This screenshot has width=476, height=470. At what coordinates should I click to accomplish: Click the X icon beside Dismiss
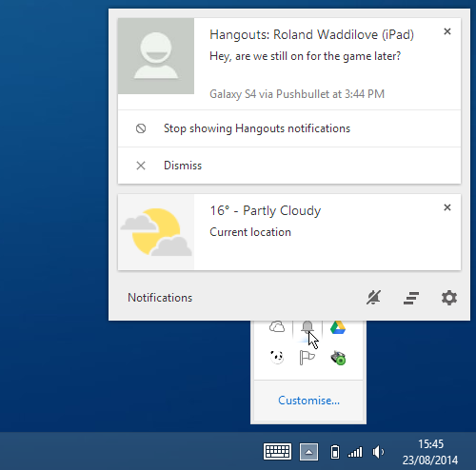141,166
